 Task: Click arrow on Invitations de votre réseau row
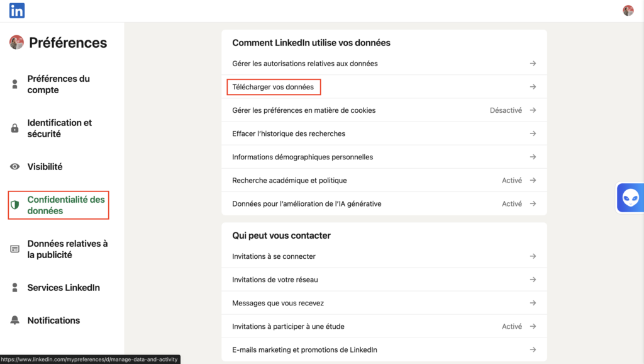tap(533, 280)
